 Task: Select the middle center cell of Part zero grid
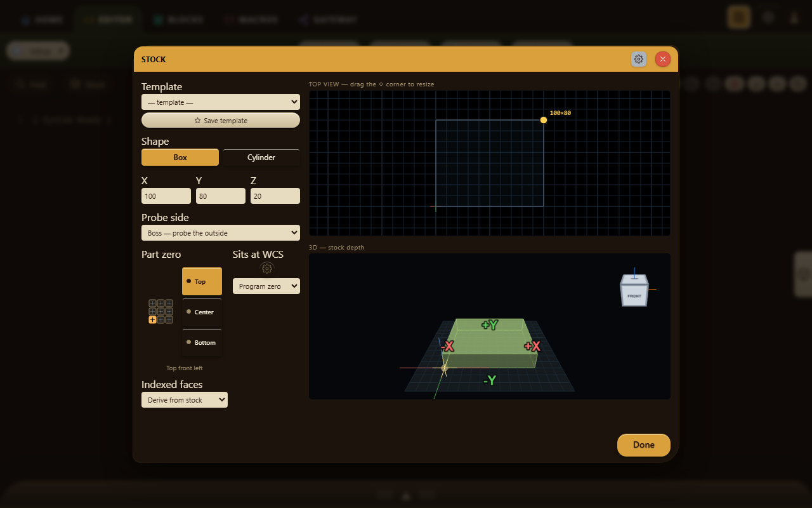coord(160,311)
